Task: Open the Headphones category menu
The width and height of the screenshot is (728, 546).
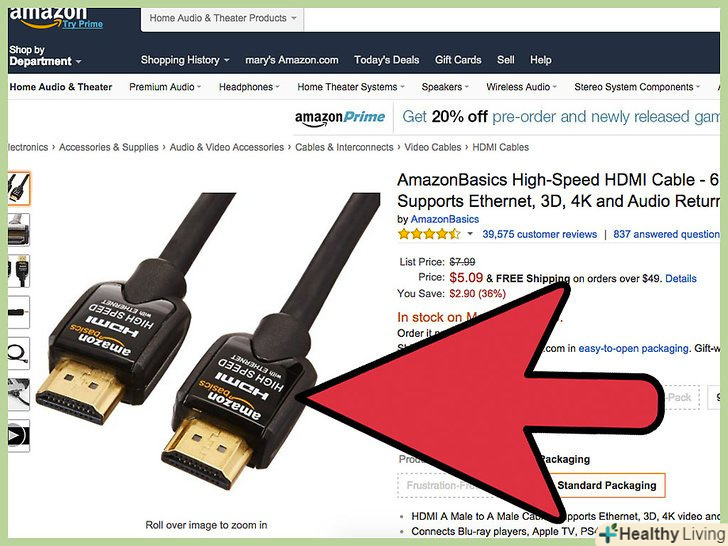Action: click(249, 87)
